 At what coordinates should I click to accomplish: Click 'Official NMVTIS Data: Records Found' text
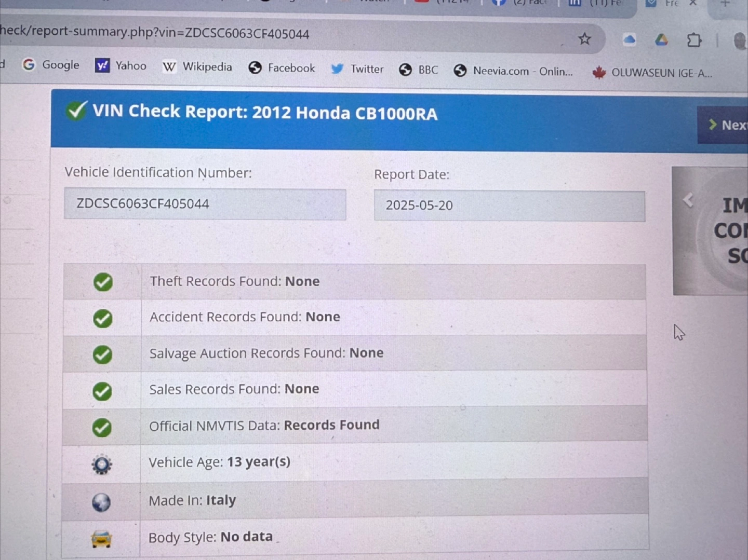click(264, 426)
